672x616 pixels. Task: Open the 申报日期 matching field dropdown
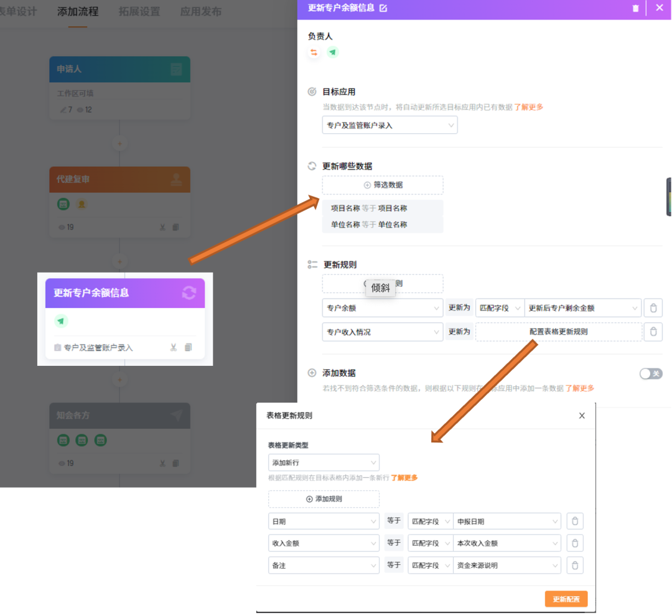[x=506, y=521]
